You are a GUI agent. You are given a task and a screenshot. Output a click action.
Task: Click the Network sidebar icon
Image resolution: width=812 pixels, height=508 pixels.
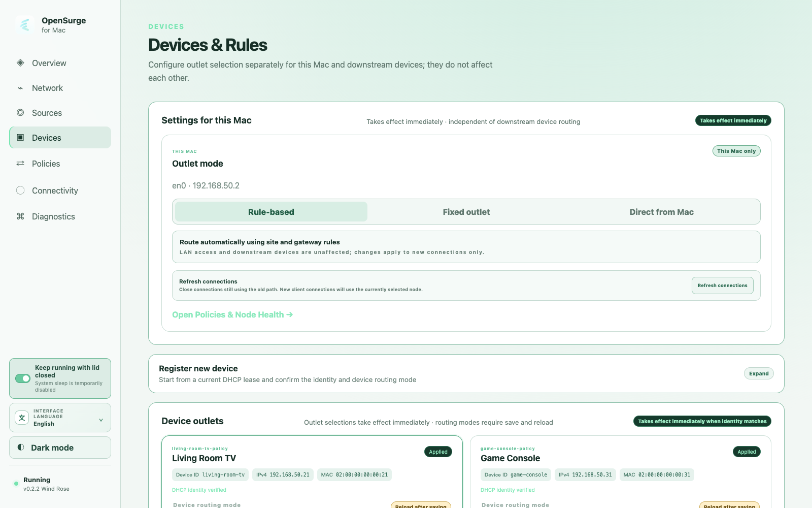click(x=20, y=88)
